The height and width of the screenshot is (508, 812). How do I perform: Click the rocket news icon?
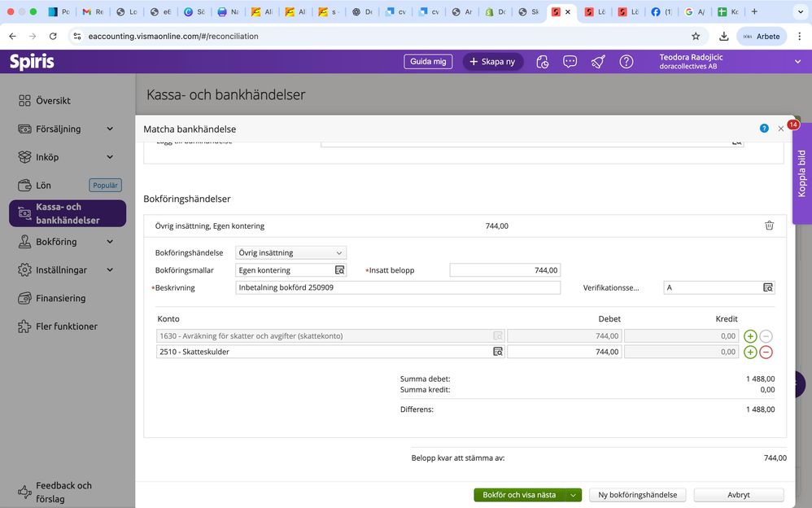pyautogui.click(x=598, y=62)
